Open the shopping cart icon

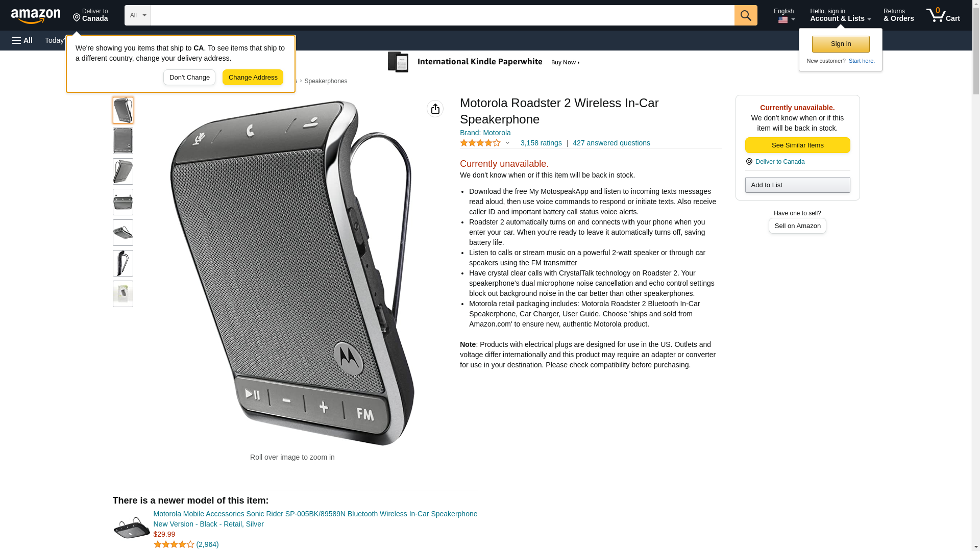943,15
